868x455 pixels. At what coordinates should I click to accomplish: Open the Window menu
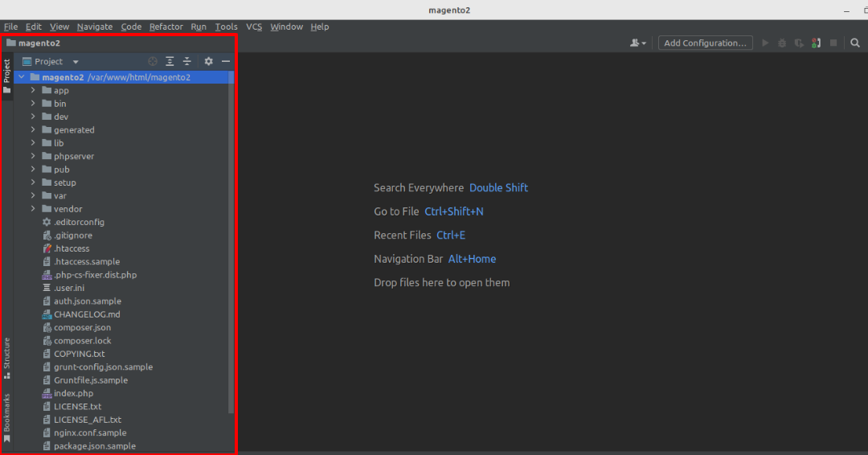[x=287, y=27]
